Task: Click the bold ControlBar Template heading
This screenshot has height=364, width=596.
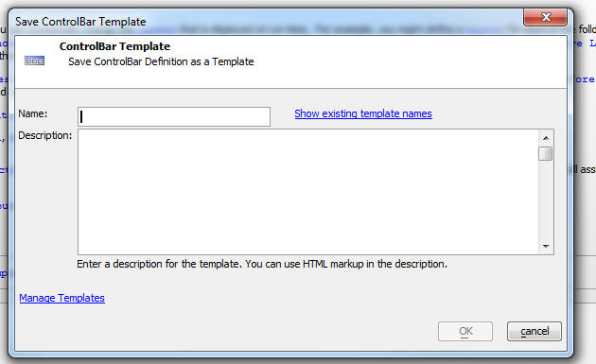Action: (114, 46)
